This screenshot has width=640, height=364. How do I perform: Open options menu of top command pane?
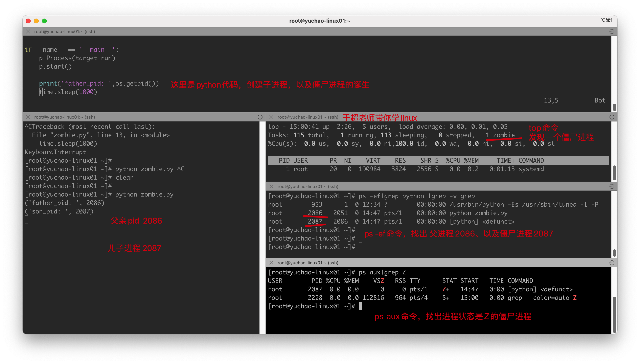(x=612, y=117)
